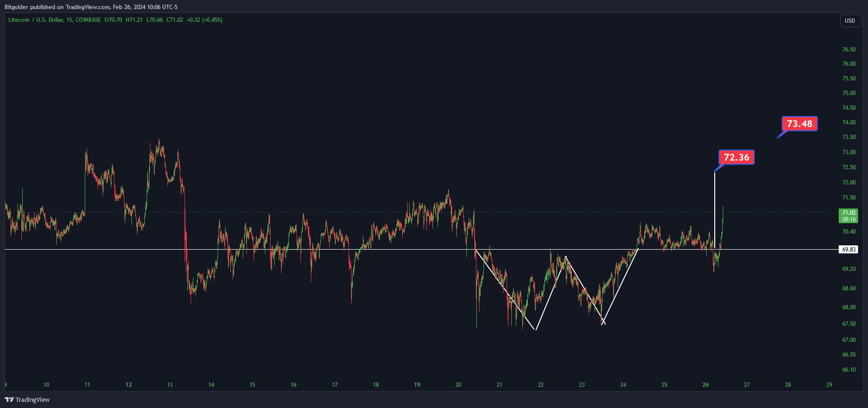
Task: Click the Litecoin / U.S. Dollar symbol title
Action: coord(36,20)
